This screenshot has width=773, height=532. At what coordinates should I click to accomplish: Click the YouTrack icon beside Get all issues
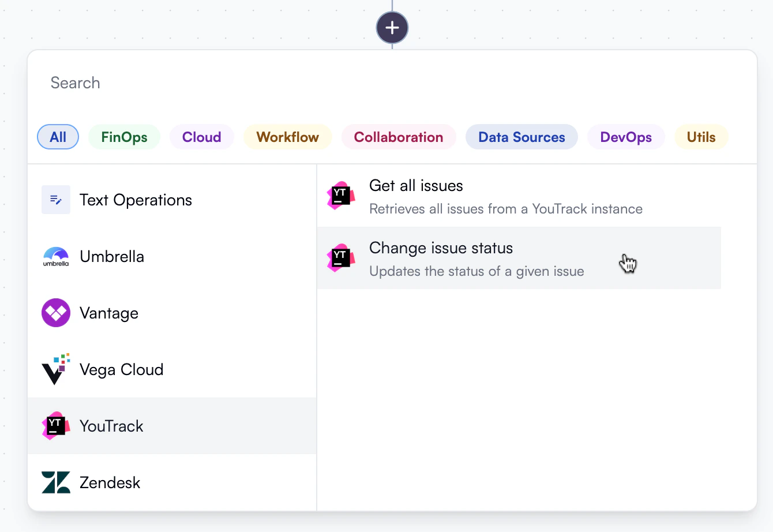(340, 196)
